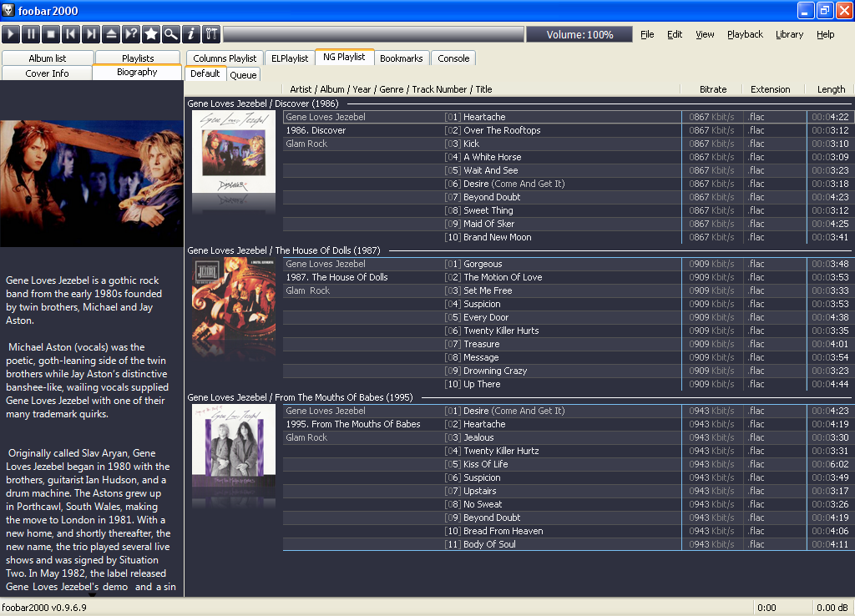The image size is (855, 616).
Task: Open the Bookmarks tab
Action: [x=402, y=58]
